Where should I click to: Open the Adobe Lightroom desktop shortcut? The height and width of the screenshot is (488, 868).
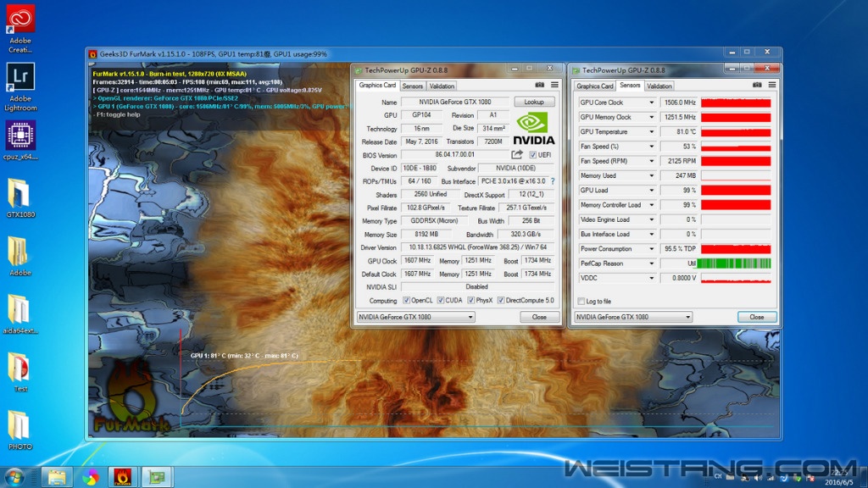click(20, 86)
